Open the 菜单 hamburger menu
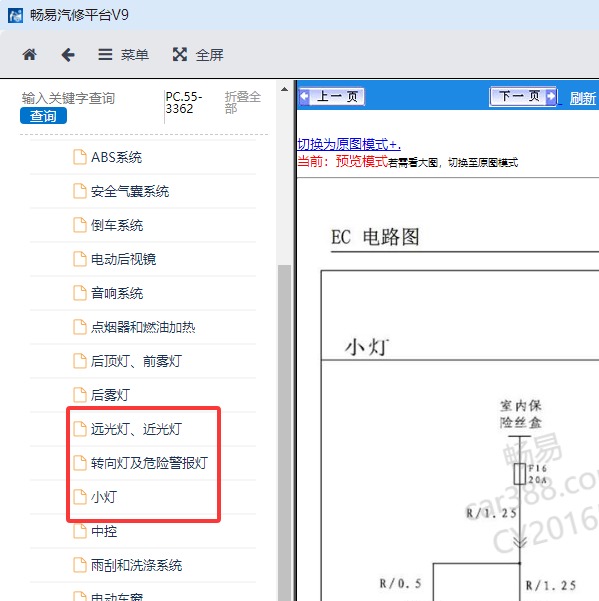This screenshot has width=599, height=601. (123, 55)
